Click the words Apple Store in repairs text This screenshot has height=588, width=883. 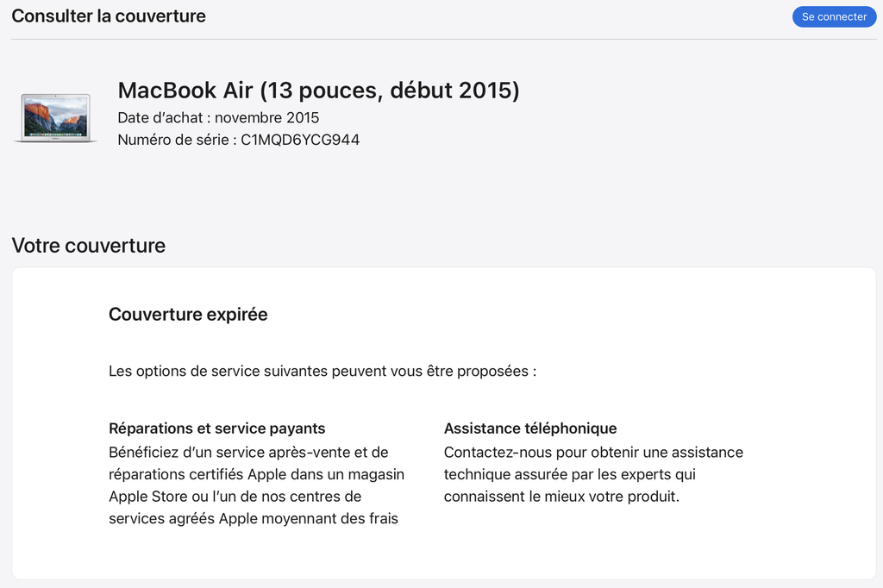pos(147,497)
